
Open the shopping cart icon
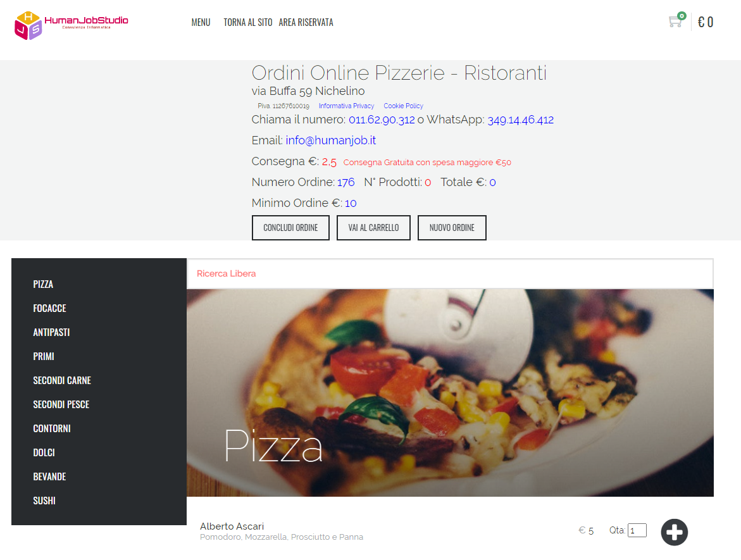[x=676, y=21]
